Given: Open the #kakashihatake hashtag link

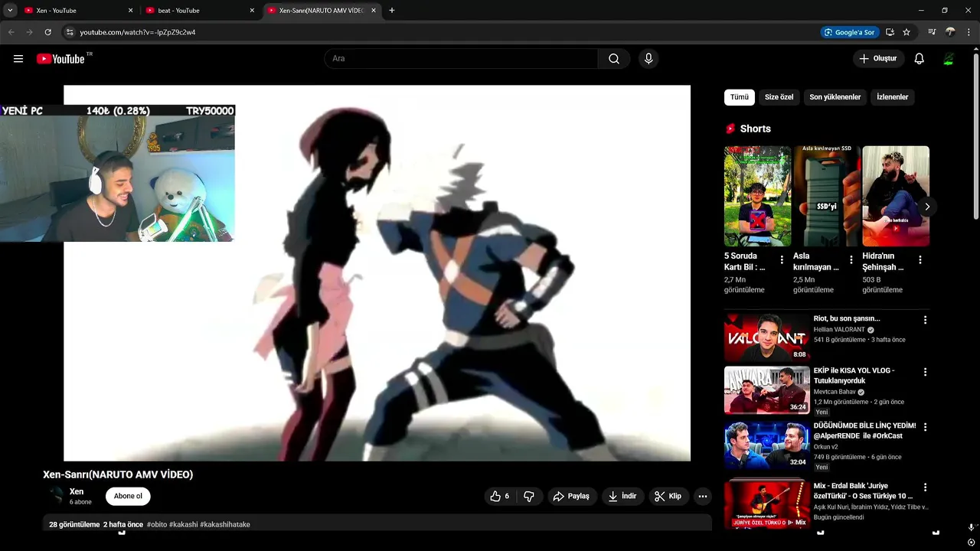Looking at the screenshot, I should [225, 524].
